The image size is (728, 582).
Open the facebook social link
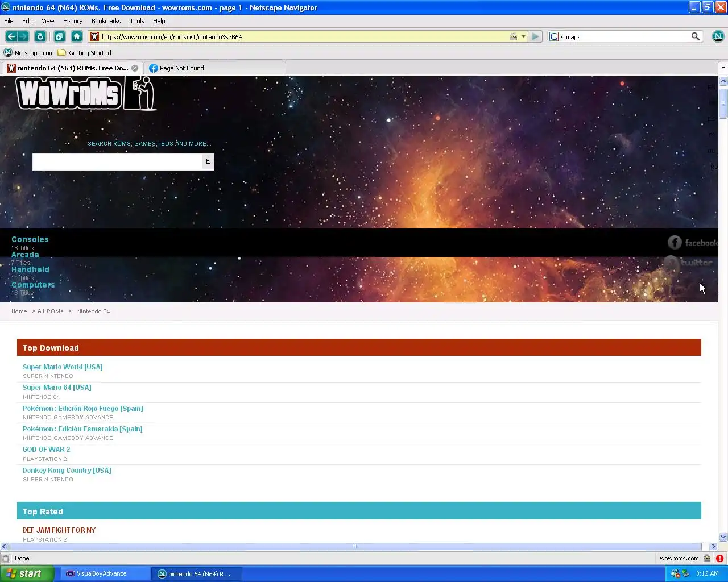point(692,243)
